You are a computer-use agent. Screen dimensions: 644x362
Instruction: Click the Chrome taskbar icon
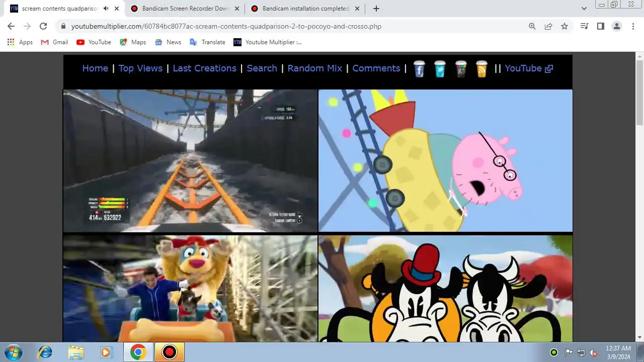click(x=138, y=352)
